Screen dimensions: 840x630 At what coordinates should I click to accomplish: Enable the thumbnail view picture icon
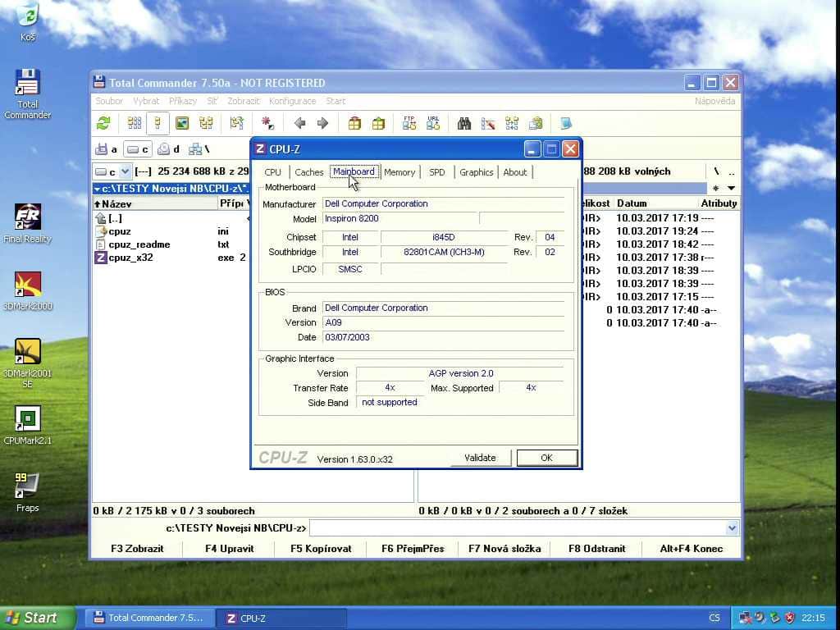point(182,124)
